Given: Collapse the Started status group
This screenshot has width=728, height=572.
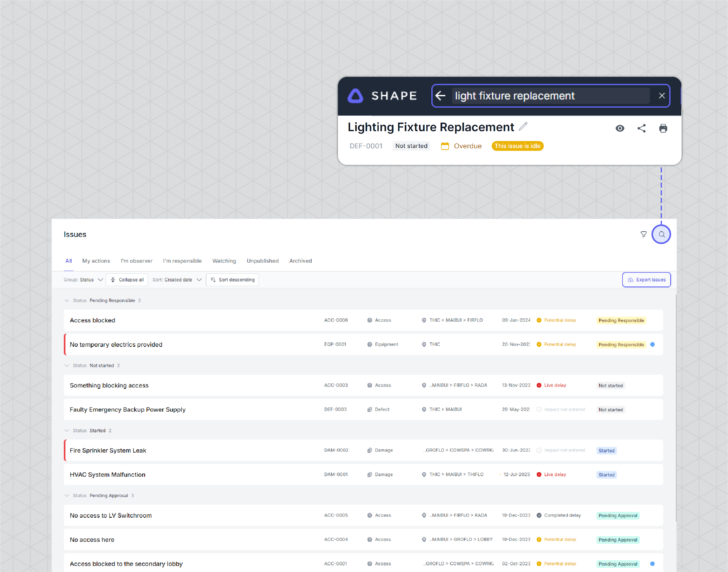Looking at the screenshot, I should point(67,430).
